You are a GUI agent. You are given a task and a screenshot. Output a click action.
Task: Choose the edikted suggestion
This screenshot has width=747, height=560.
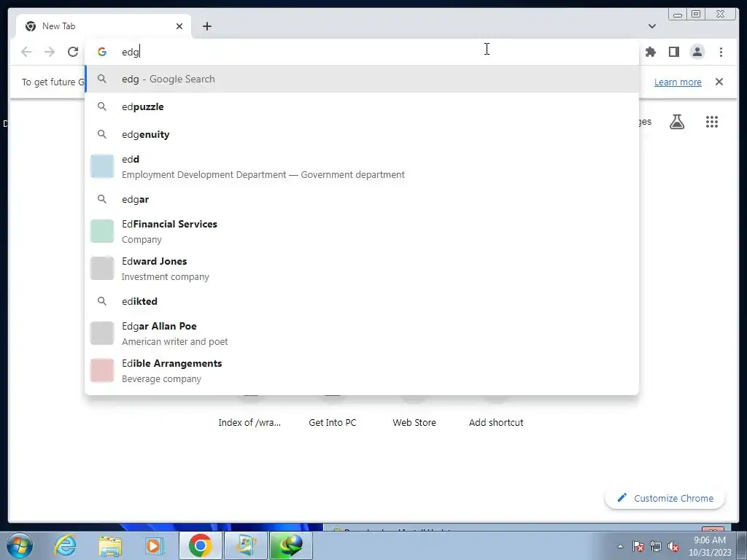(362, 301)
